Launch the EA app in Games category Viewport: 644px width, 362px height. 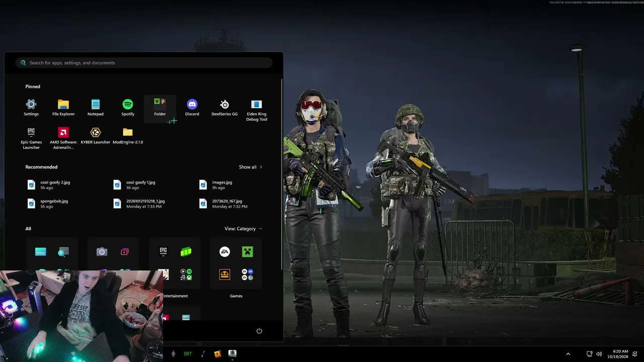point(225,252)
